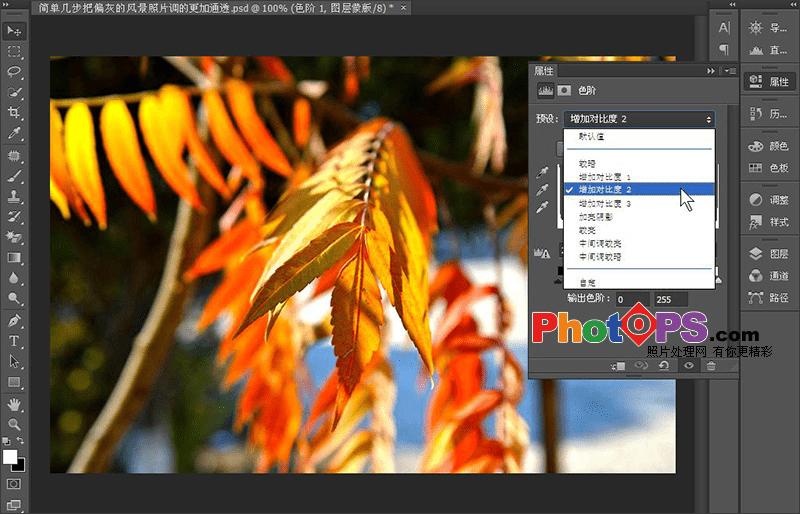Collapse the Properties panel with double arrows
Viewport: 800px width, 514px height.
click(x=711, y=71)
